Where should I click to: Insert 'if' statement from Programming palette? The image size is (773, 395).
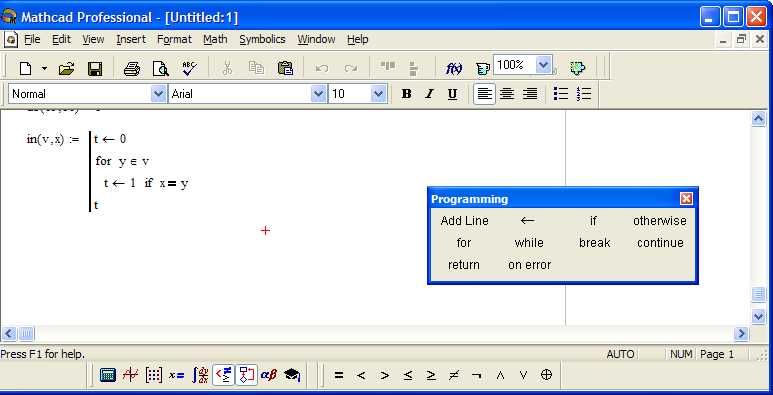[x=594, y=221]
